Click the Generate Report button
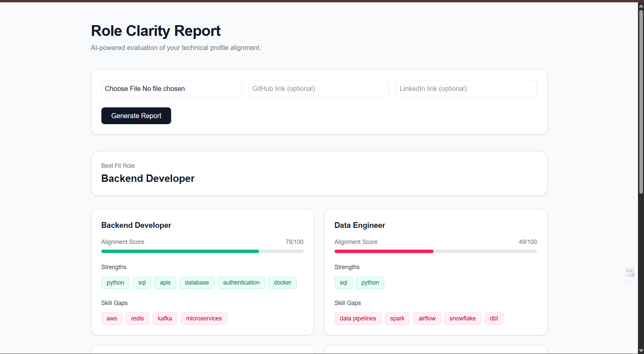The height and width of the screenshot is (354, 644). (136, 116)
